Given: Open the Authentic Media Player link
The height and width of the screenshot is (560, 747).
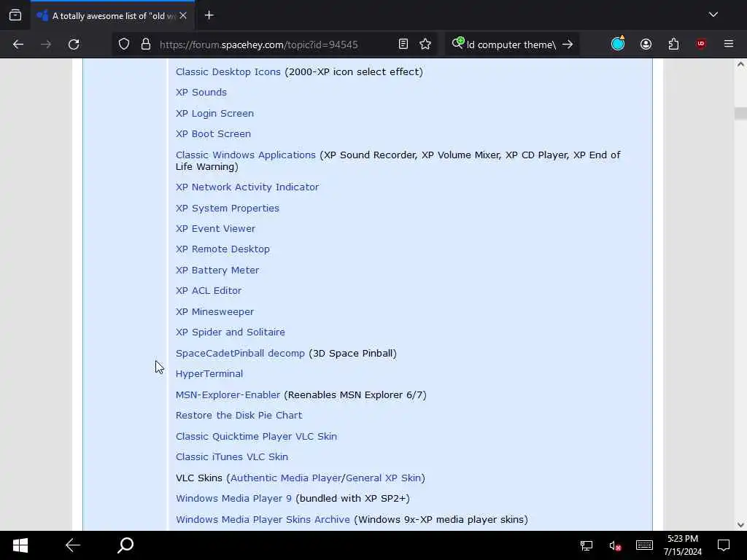Looking at the screenshot, I should 286,478.
